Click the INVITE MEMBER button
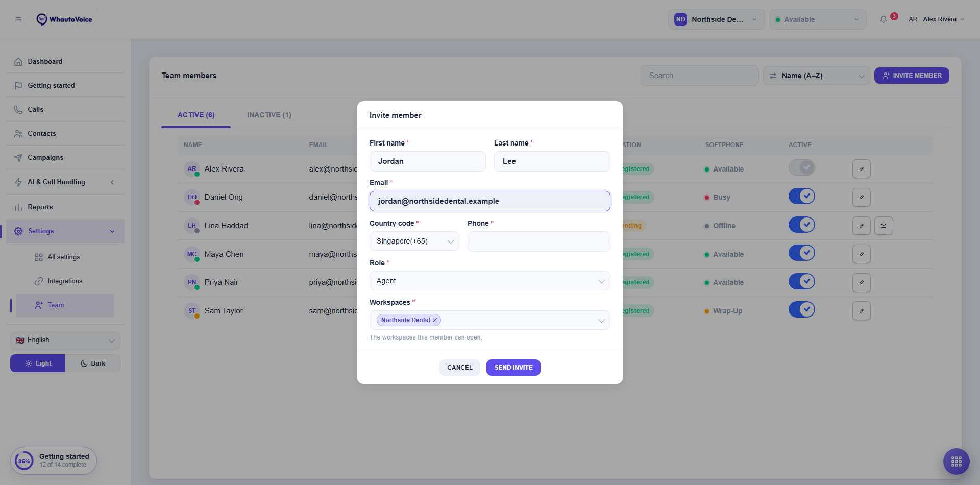Screen dimensions: 980x485 [912, 76]
